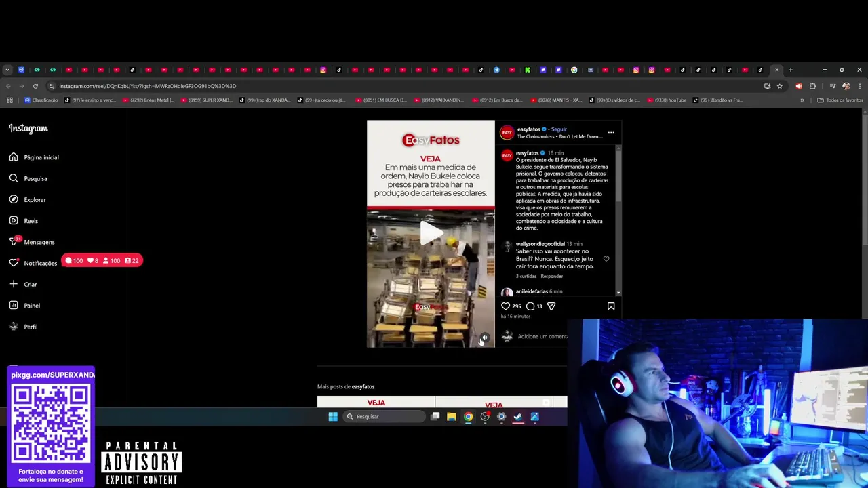This screenshot has height=488, width=868.
Task: Open a new Chrome tab
Action: click(790, 70)
